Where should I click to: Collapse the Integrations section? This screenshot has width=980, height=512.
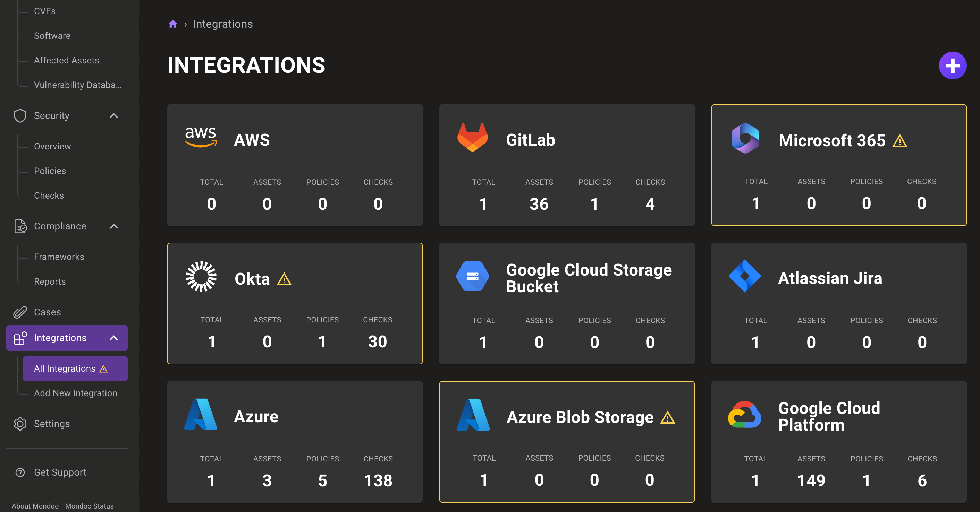[x=113, y=338]
